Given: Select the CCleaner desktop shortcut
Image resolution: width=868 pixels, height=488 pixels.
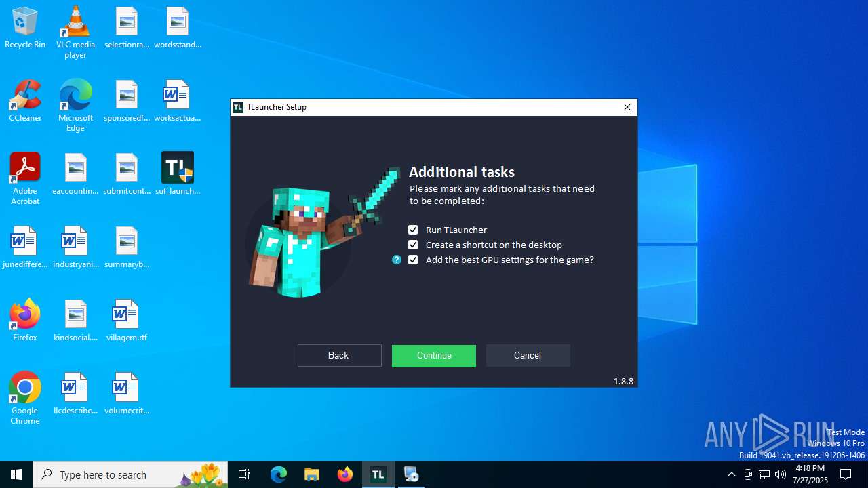Looking at the screenshot, I should [25, 101].
